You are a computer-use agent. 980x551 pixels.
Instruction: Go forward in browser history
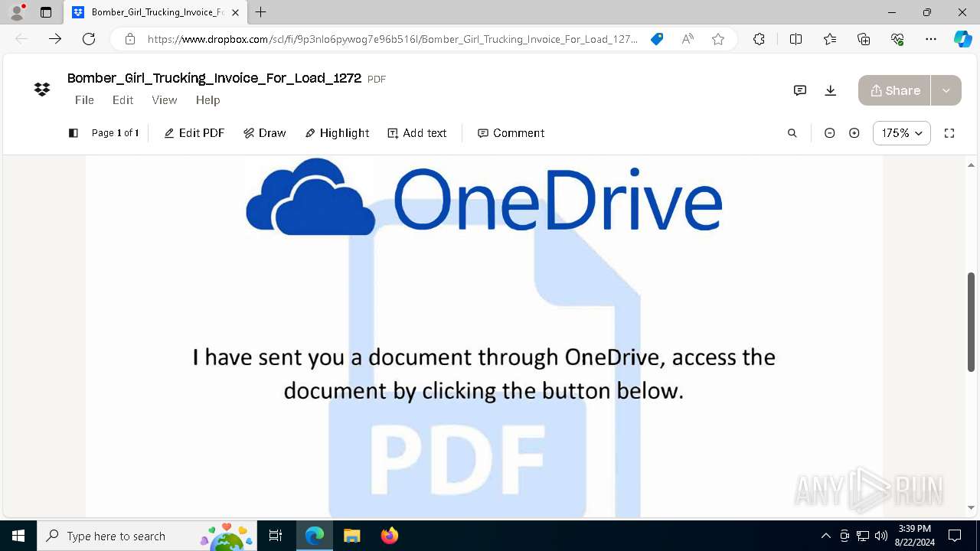pyautogui.click(x=55, y=39)
